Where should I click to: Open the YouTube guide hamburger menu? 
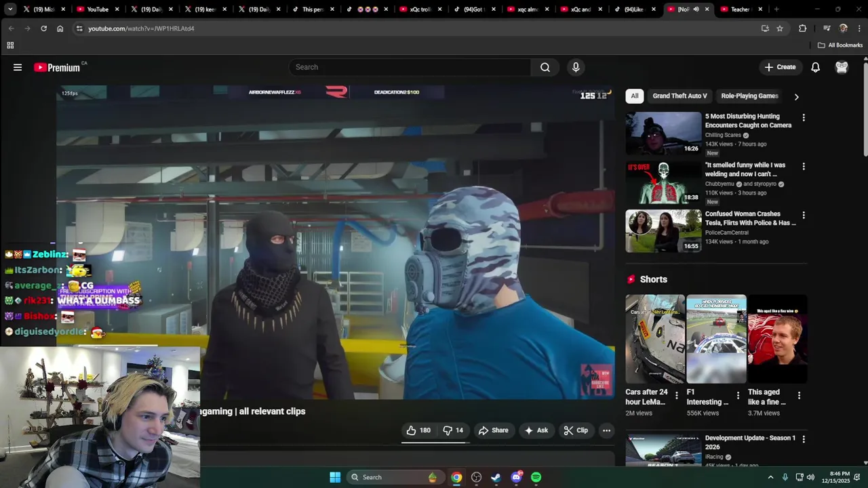tap(18, 67)
